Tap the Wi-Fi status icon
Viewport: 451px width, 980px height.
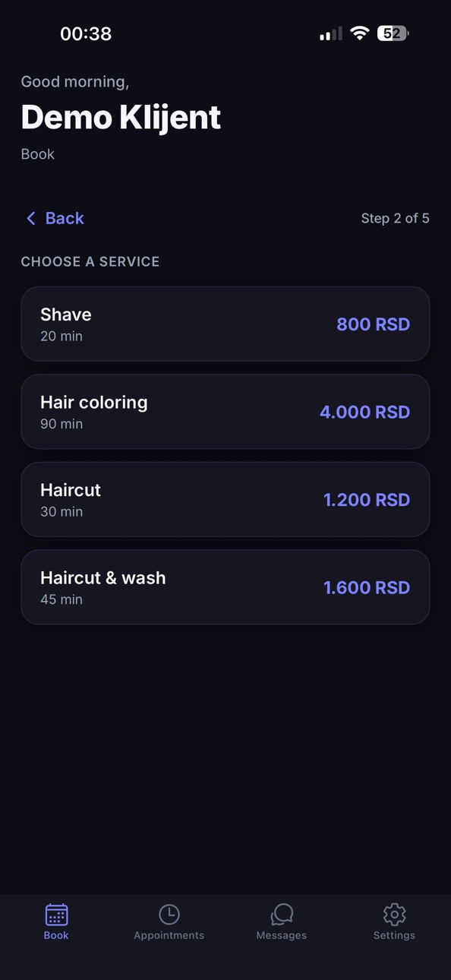click(x=360, y=33)
